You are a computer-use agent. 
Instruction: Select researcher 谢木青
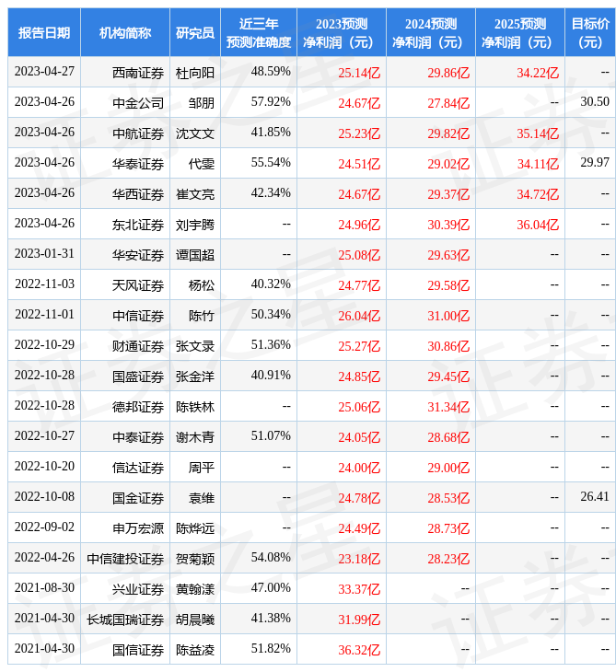coord(195,437)
